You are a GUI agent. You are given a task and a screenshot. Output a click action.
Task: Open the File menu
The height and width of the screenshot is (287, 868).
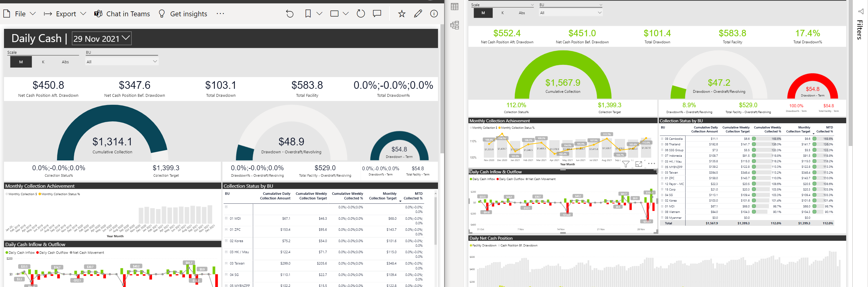[19, 14]
